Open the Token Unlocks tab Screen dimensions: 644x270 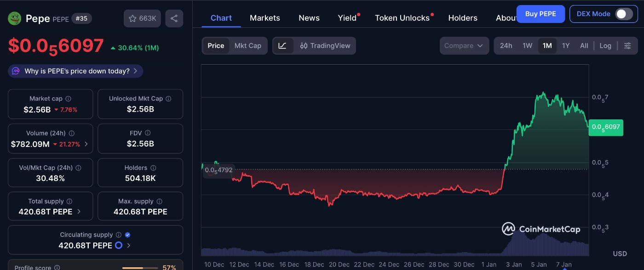pos(402,18)
